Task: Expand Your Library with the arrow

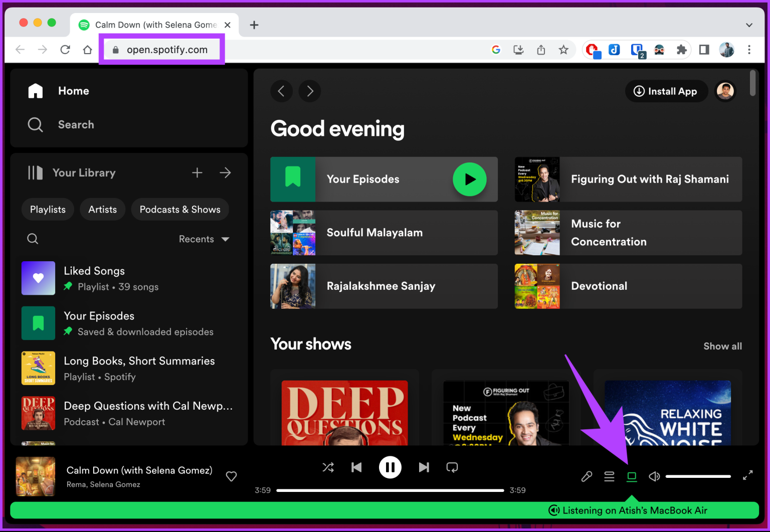Action: [x=225, y=172]
